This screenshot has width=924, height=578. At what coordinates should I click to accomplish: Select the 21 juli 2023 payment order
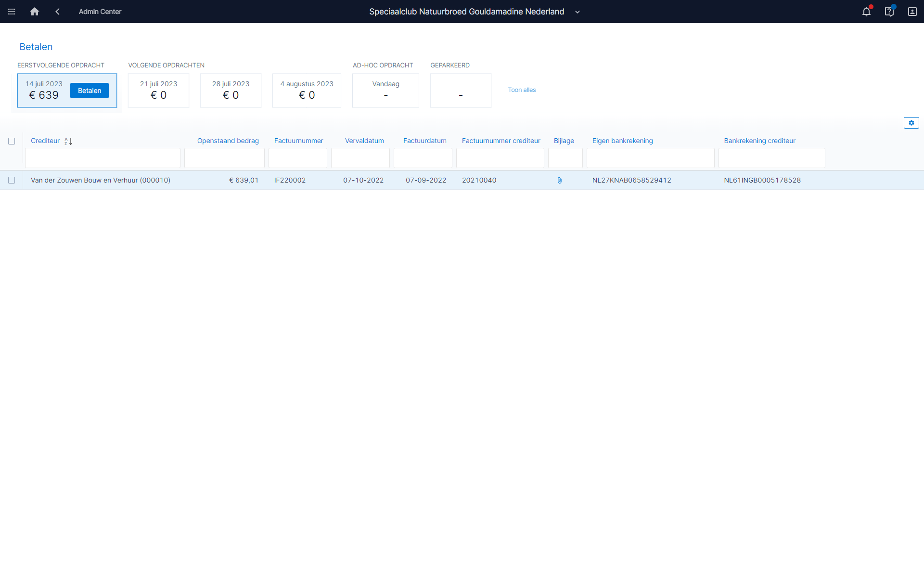pos(159,91)
